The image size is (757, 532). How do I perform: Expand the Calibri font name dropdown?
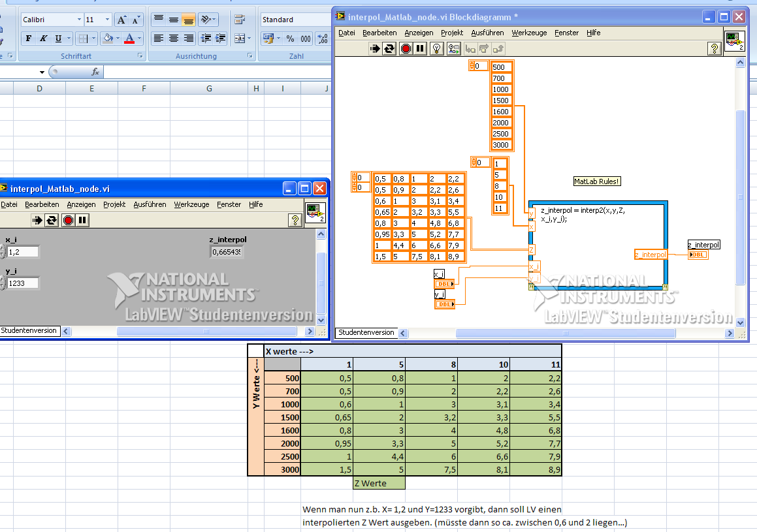[x=79, y=20]
